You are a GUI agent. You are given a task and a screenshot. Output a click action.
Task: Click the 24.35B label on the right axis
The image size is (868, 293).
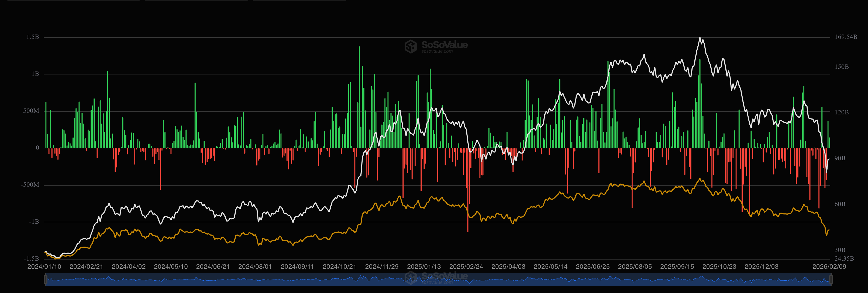(x=844, y=259)
